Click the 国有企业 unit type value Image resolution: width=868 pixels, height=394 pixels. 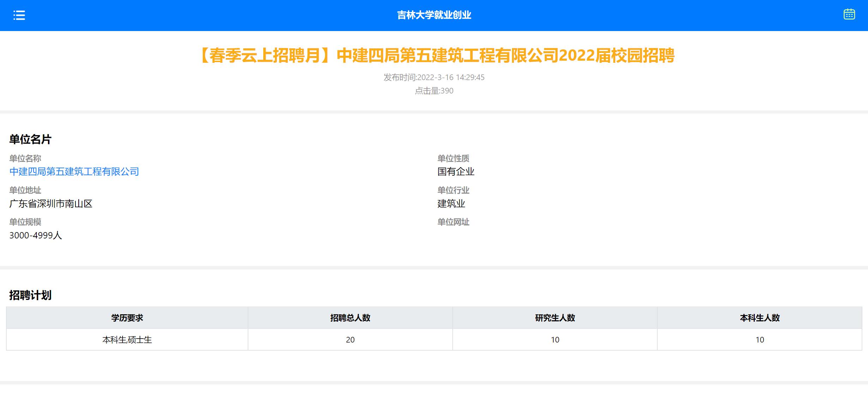point(456,172)
